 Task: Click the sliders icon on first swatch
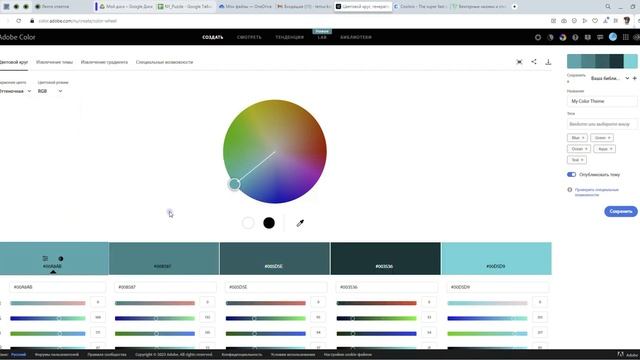[45, 258]
